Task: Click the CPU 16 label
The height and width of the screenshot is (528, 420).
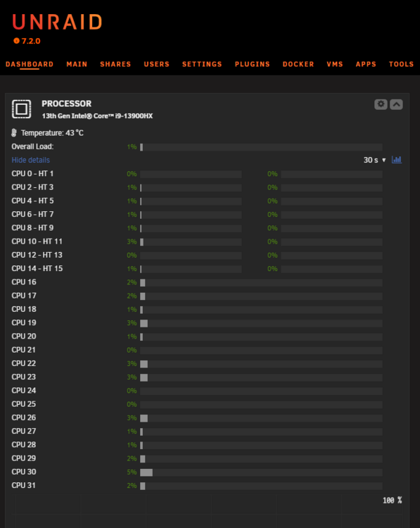Action: click(x=24, y=282)
